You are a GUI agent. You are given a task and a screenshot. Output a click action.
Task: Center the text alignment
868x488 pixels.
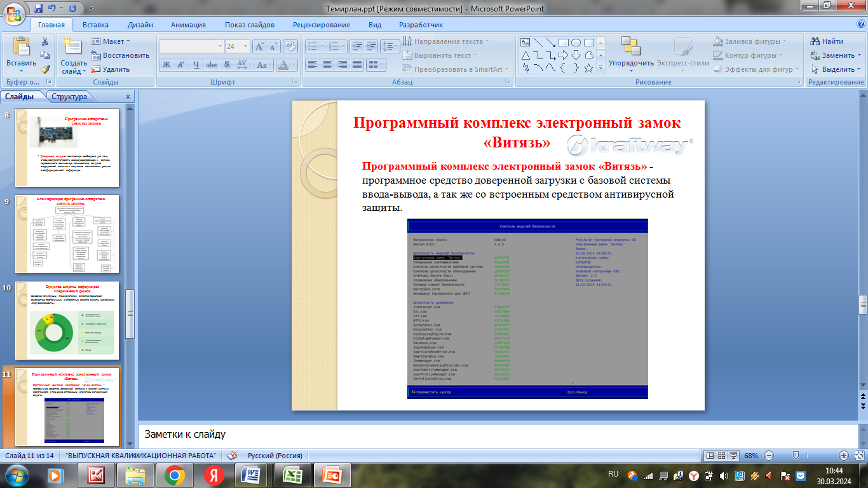[327, 65]
